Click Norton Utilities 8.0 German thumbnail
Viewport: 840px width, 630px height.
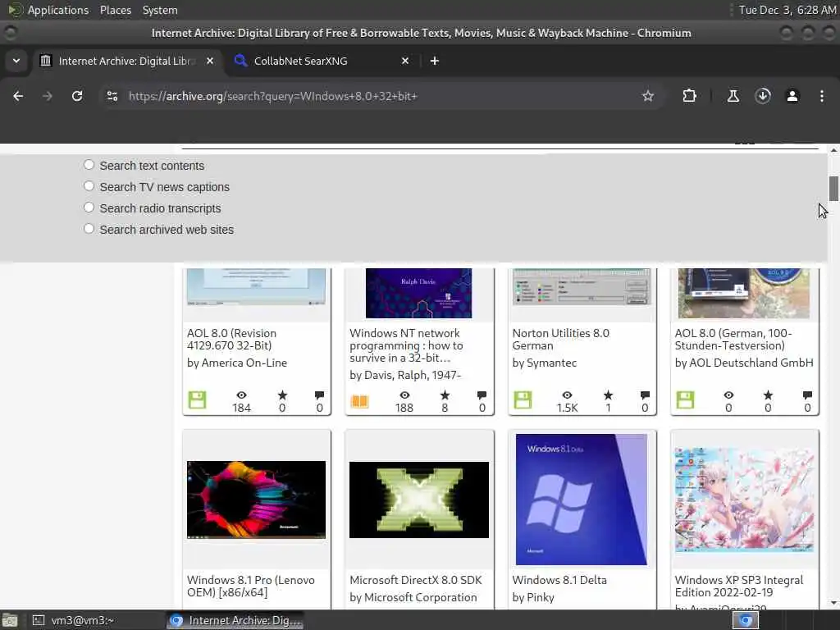[582, 286]
